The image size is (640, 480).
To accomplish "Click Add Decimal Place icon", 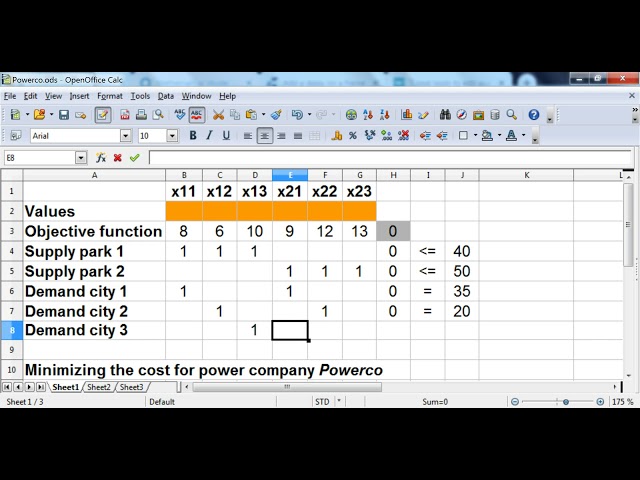I will coord(387,136).
